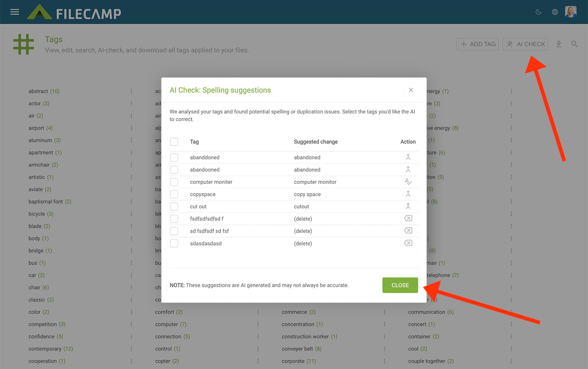Select checkbox next to cut out
Screen dimensions: 588x369
click(x=174, y=207)
